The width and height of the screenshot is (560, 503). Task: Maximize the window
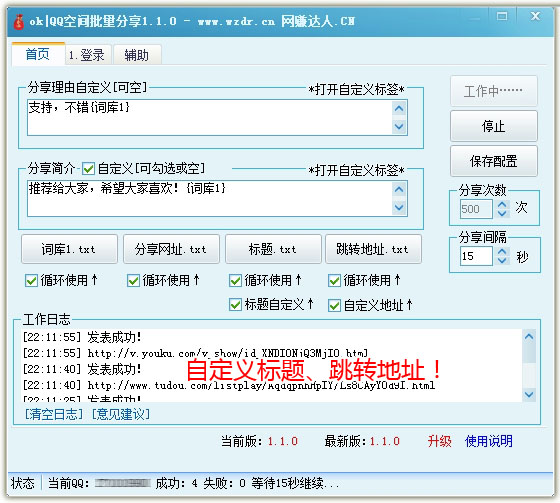502,16
